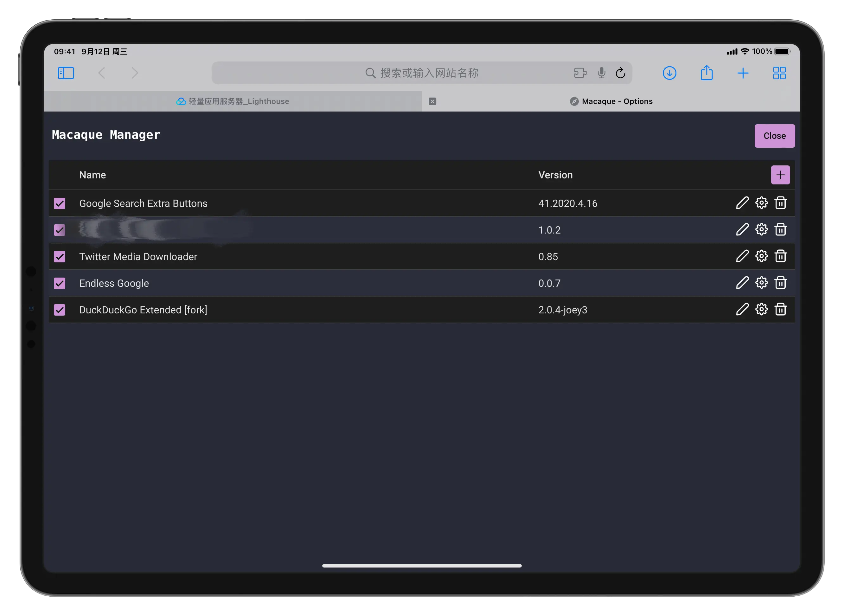Go back to previous page
The width and height of the screenshot is (844, 616).
[x=101, y=73]
